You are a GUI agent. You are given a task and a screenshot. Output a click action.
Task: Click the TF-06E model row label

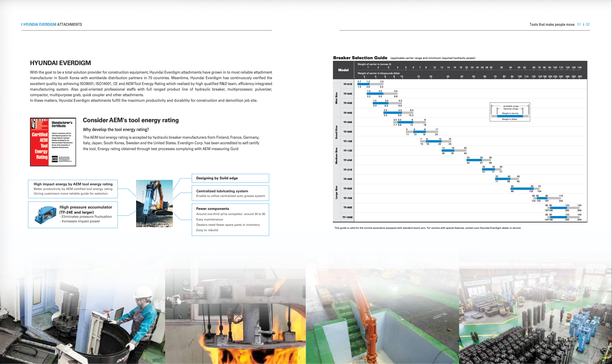[348, 132]
